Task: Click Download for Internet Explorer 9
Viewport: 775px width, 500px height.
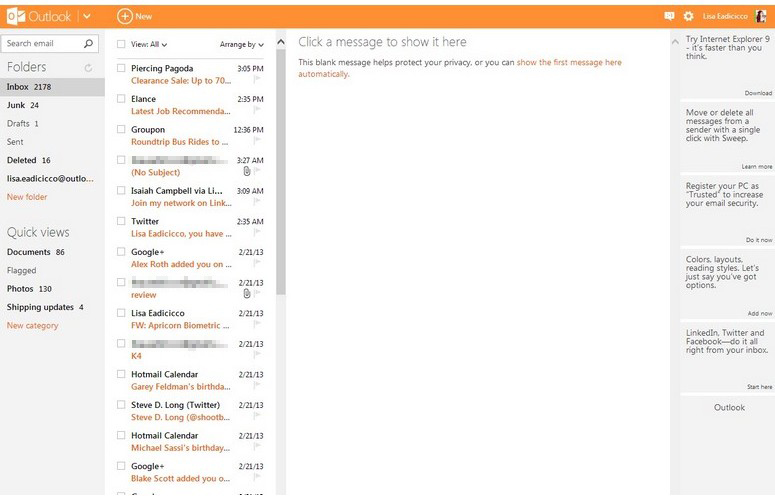Action: tap(758, 93)
